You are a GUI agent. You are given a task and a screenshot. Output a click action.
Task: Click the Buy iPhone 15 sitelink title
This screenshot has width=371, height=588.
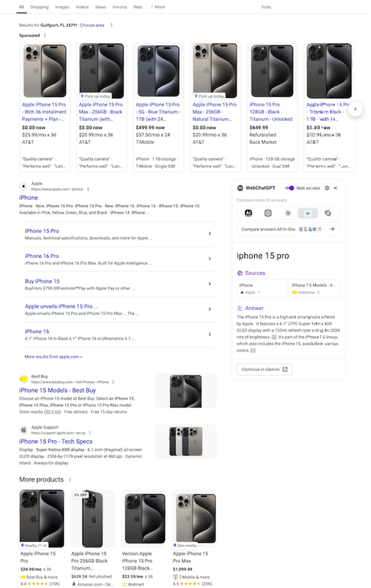[x=42, y=281]
